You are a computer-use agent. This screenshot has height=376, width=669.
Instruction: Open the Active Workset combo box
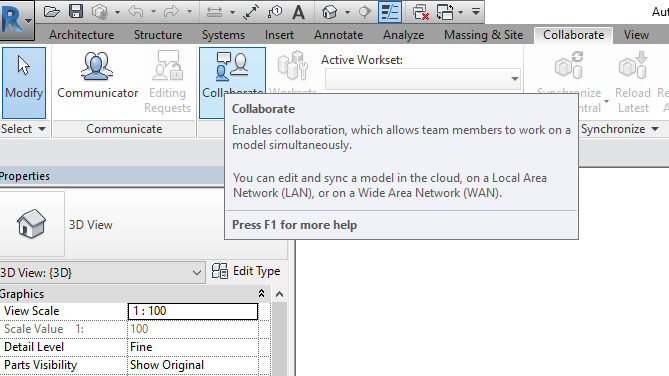click(422, 79)
